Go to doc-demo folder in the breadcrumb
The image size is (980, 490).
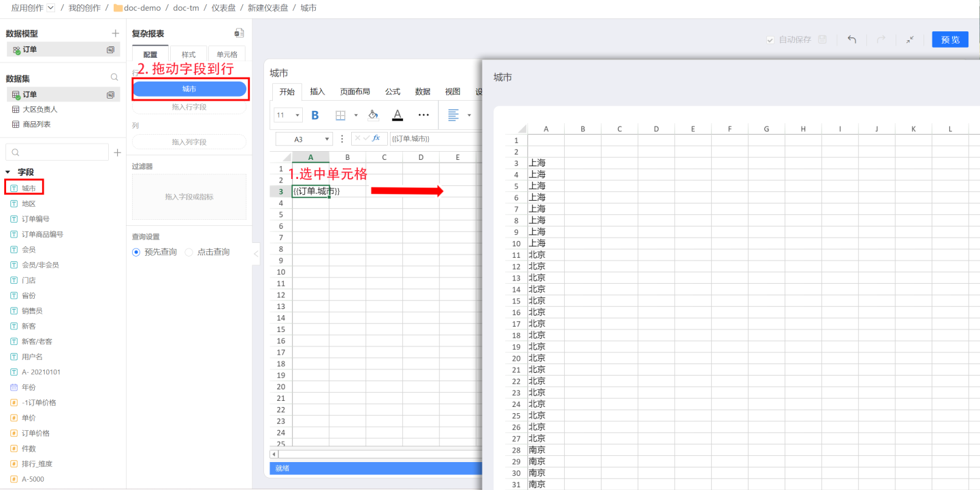(x=138, y=7)
